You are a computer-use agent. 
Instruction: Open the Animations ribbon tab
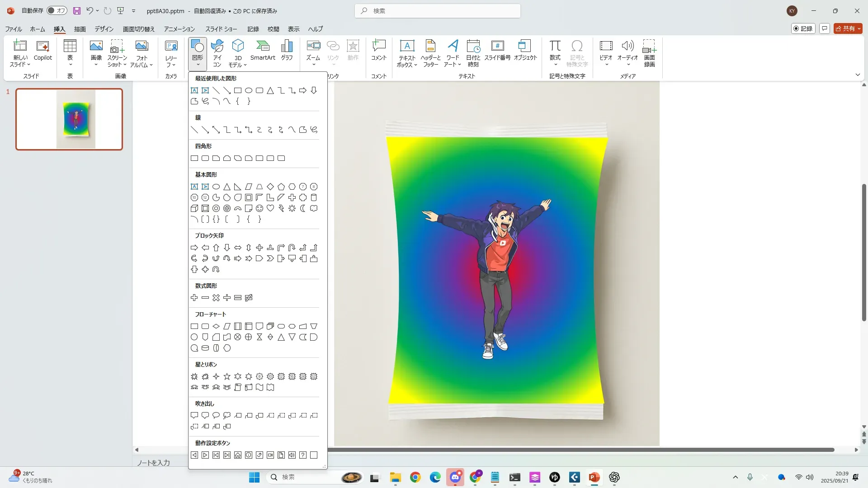(x=179, y=29)
